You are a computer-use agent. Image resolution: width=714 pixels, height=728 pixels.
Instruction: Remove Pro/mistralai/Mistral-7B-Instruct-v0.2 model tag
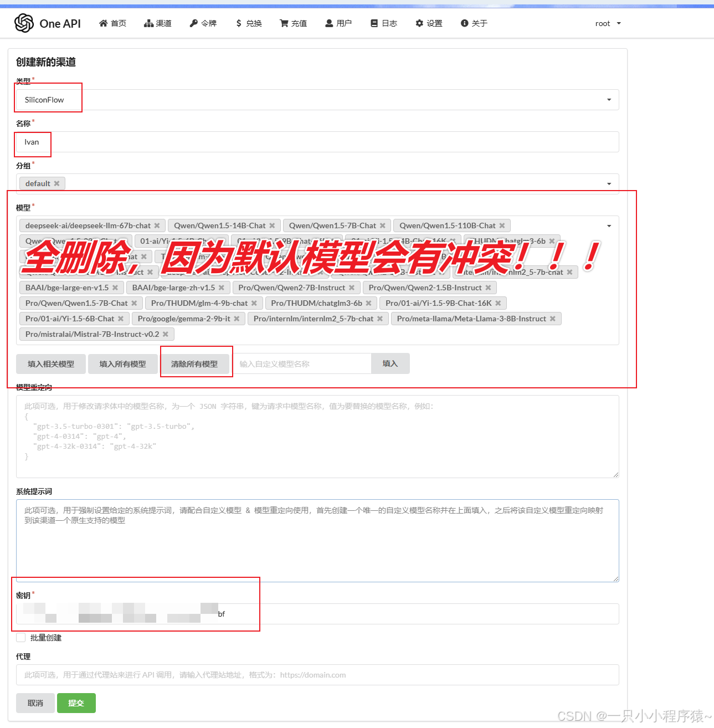(x=166, y=334)
